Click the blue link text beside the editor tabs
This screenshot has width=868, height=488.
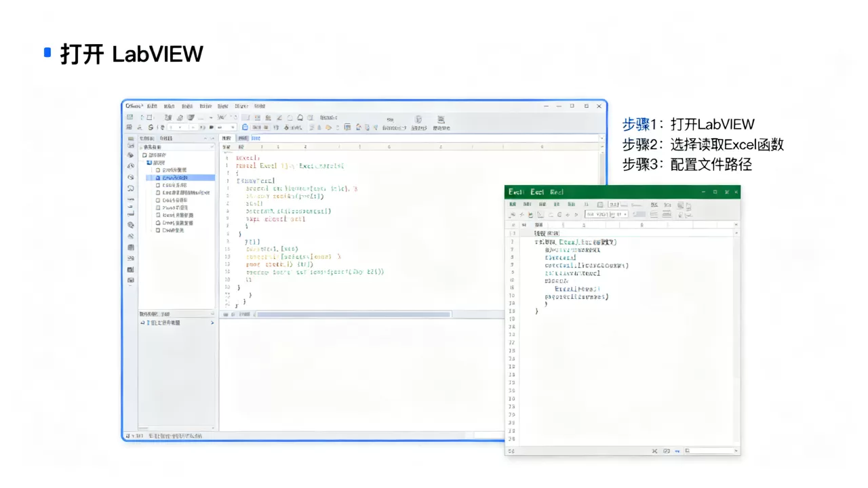pos(256,138)
